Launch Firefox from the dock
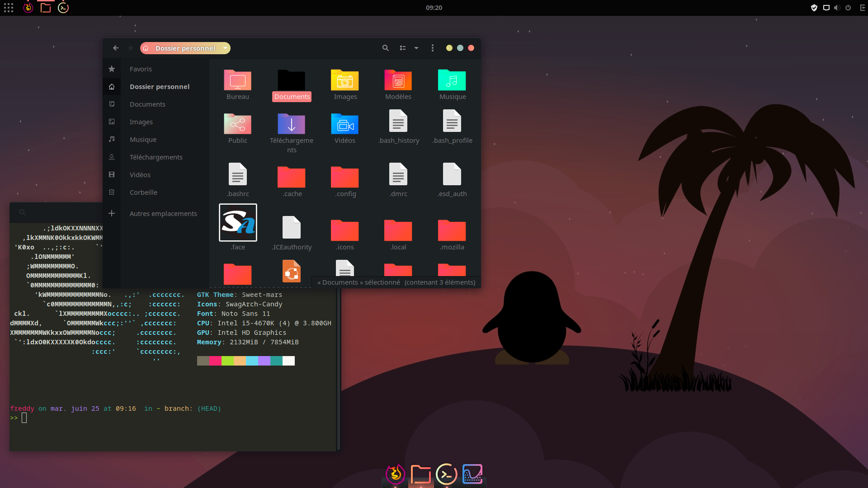 tap(396, 474)
